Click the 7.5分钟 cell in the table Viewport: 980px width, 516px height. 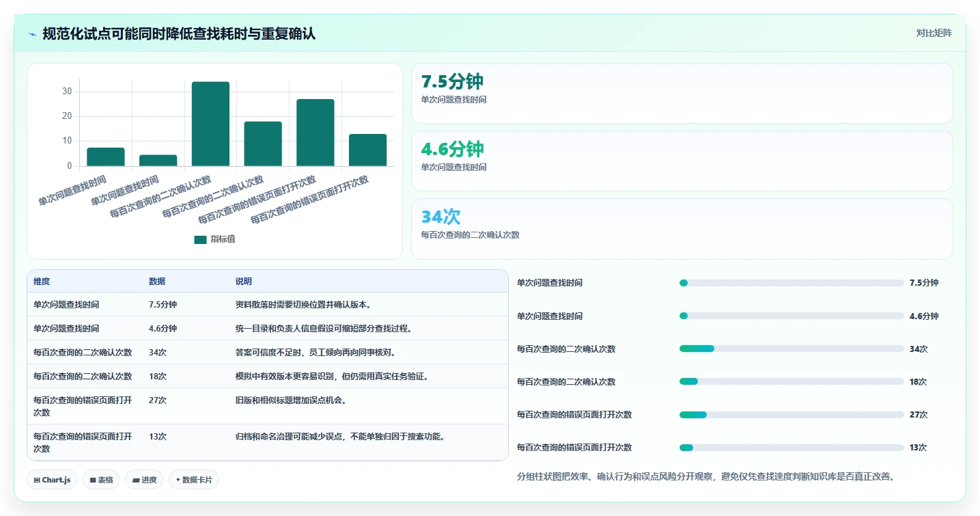click(163, 305)
